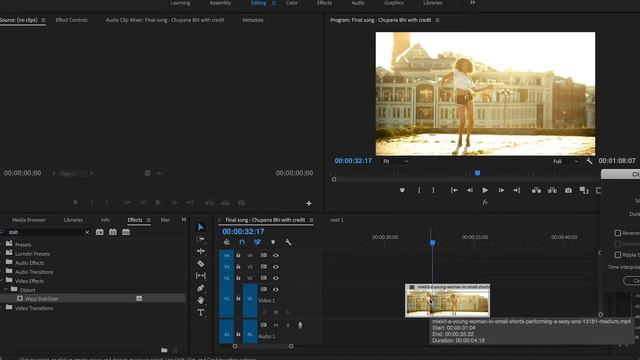
Task: Toggle V4 track output eye
Action: (x=276, y=256)
